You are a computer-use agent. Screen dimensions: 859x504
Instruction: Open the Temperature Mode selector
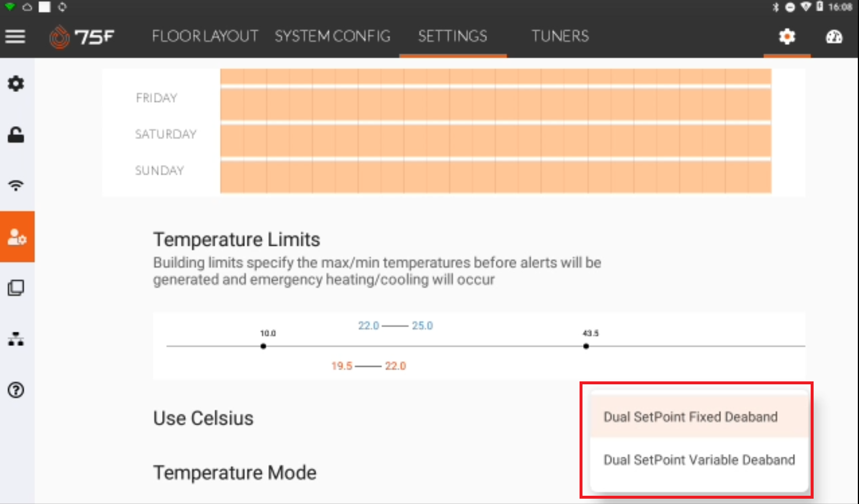[x=234, y=472]
